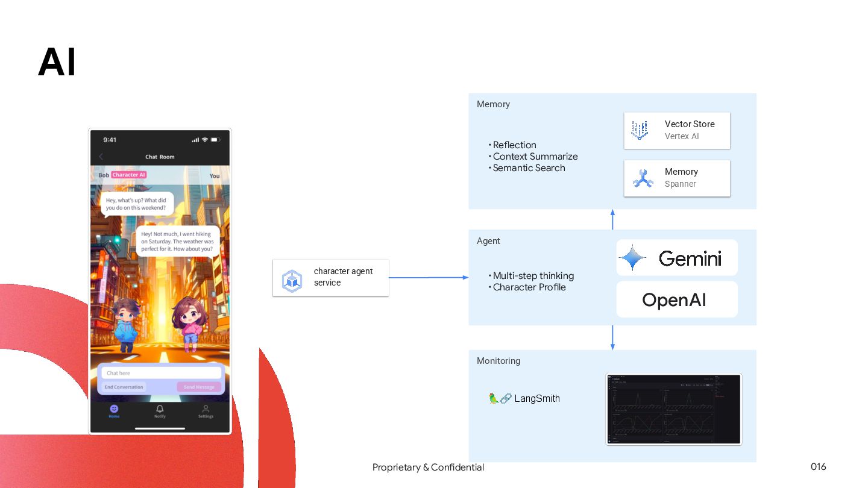
Task: Click the 'Monitoring' section heading
Action: click(x=498, y=361)
